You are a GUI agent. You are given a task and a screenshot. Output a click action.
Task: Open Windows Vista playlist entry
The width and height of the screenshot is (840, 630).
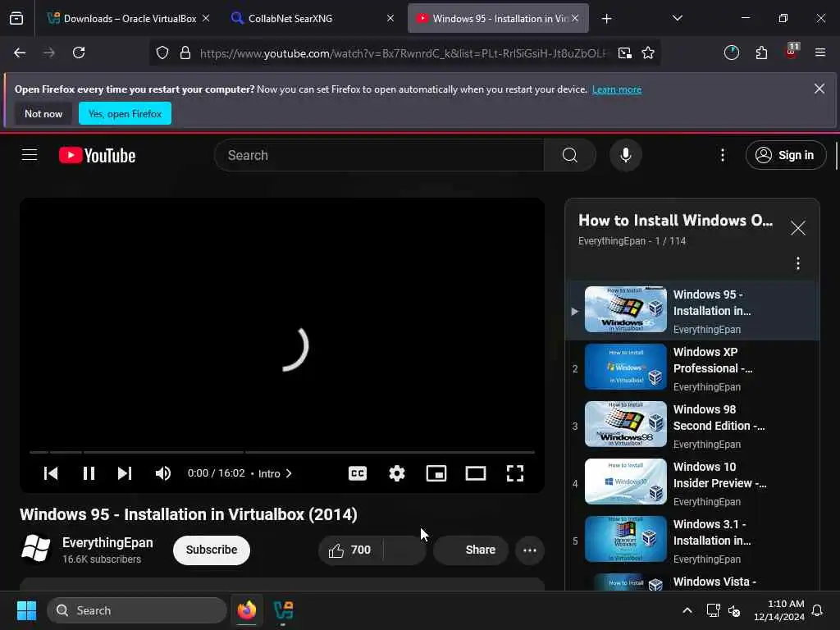692,582
